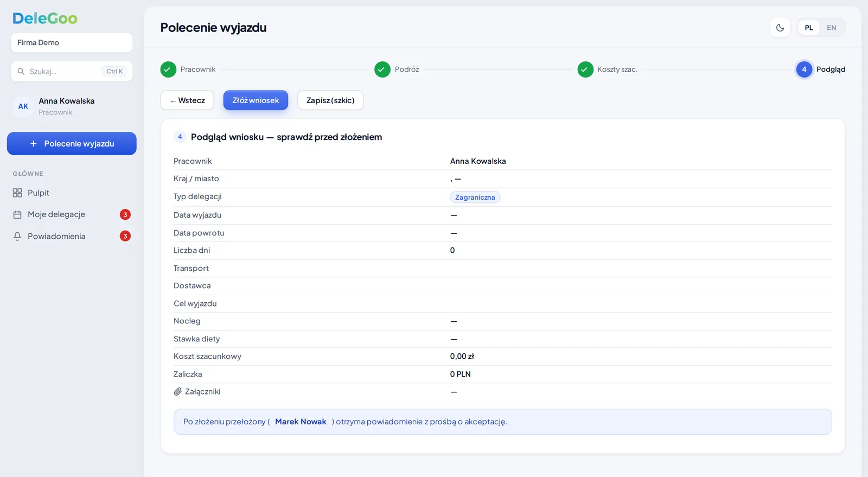Open Moje delegacje in the sidebar
Viewport: 868px width, 477px height.
point(72,214)
